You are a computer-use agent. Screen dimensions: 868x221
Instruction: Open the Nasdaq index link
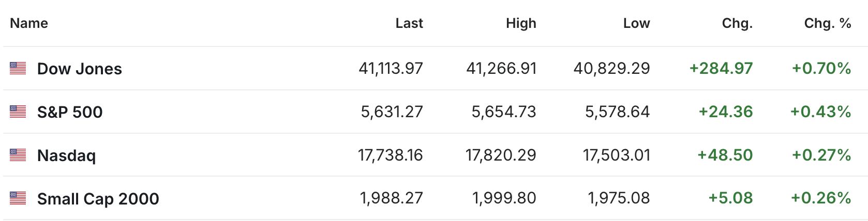click(67, 155)
